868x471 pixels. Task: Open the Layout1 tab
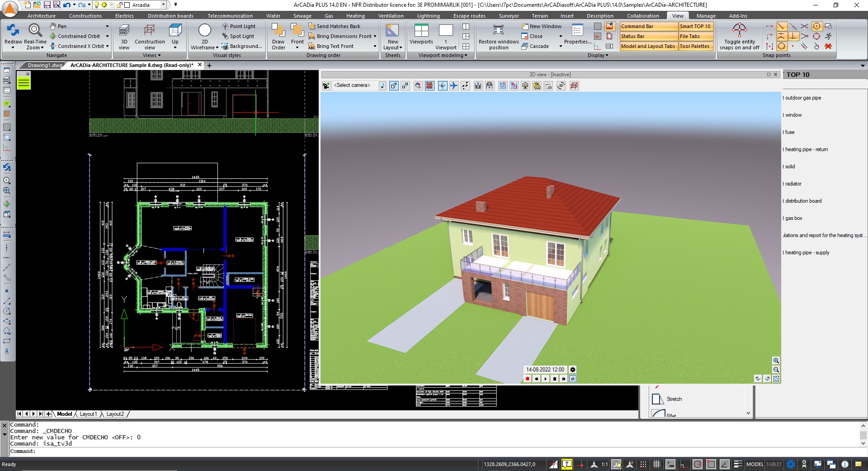(89, 414)
